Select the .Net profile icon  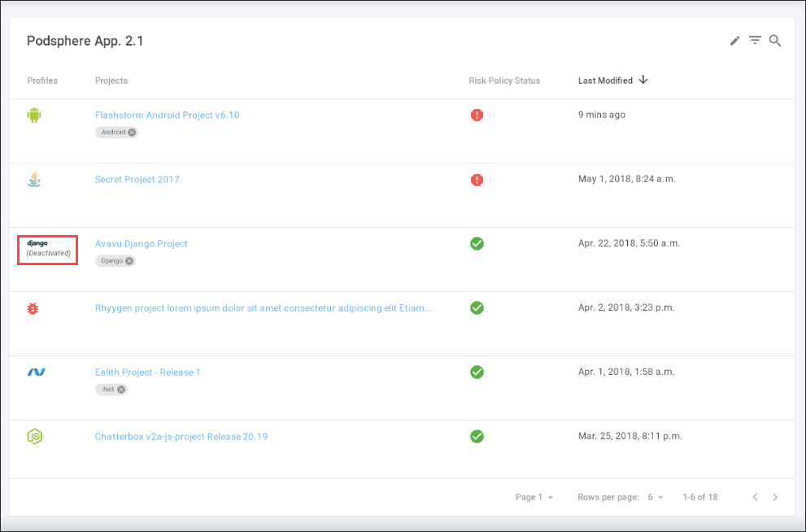click(34, 372)
